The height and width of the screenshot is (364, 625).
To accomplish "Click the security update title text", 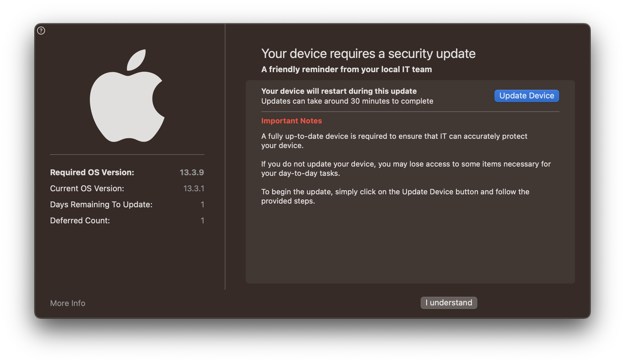I will pos(368,53).
